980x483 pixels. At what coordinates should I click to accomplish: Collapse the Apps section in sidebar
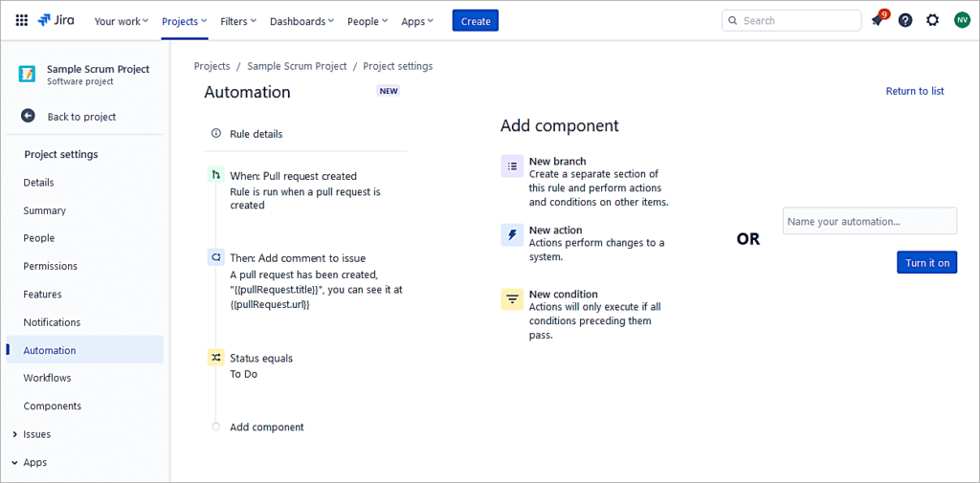14,462
